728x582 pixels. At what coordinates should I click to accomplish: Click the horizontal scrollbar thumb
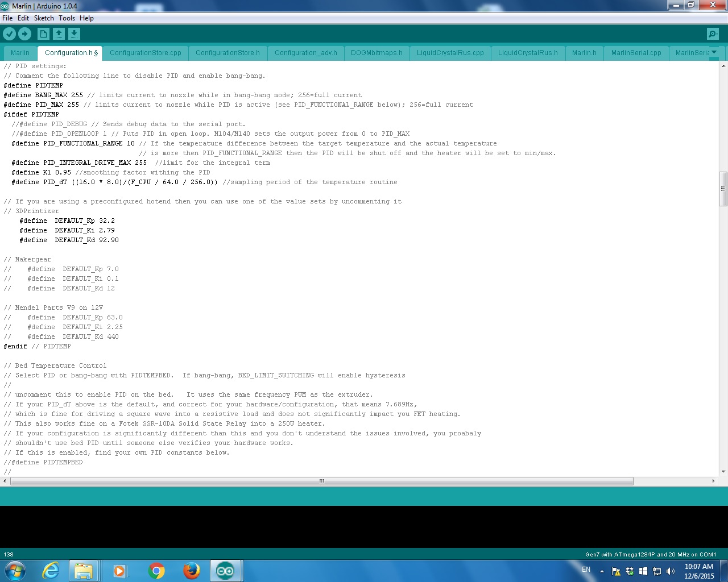pyautogui.click(x=321, y=481)
